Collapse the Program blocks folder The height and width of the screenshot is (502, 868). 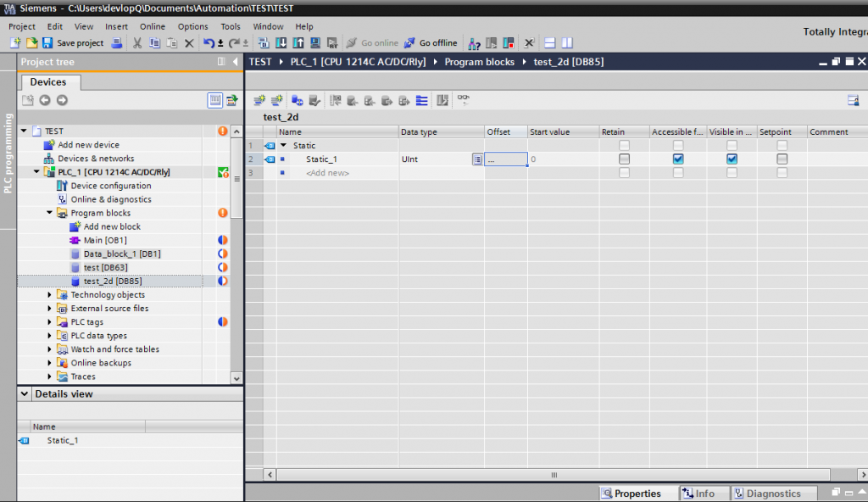point(49,213)
